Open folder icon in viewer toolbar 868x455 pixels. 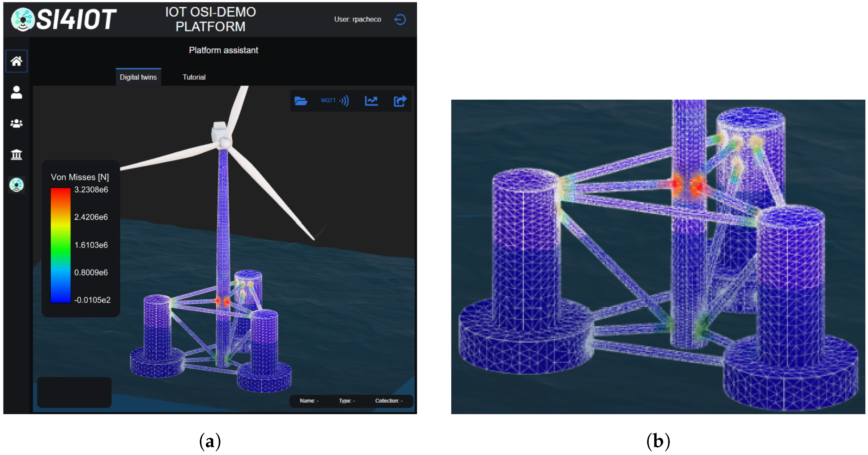click(301, 101)
